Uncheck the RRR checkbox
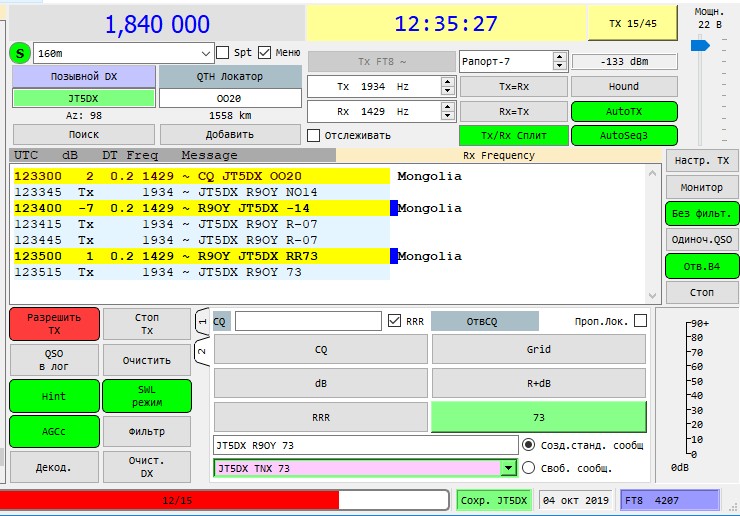Screen dimensions: 740x516 (x=394, y=321)
